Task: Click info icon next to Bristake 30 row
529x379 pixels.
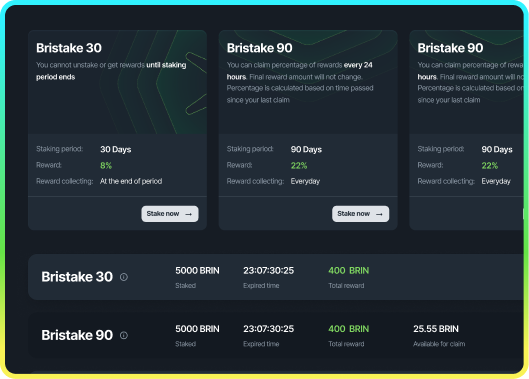Action: click(x=124, y=277)
